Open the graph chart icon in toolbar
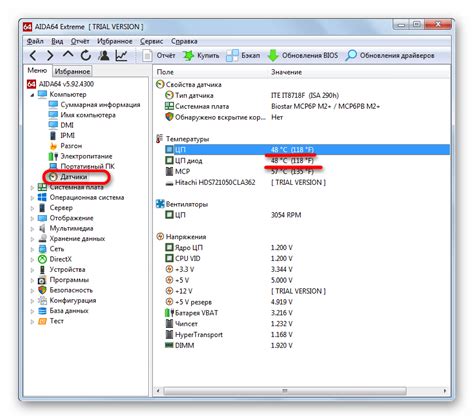Image resolution: width=474 pixels, height=420 pixels. pos(121,55)
